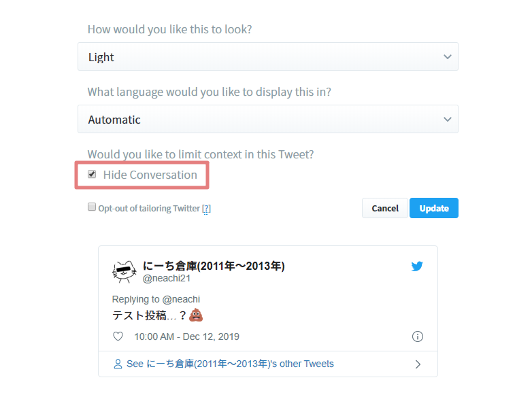Click the Cancel button
This screenshot has height=399, width=532.
pyautogui.click(x=385, y=208)
